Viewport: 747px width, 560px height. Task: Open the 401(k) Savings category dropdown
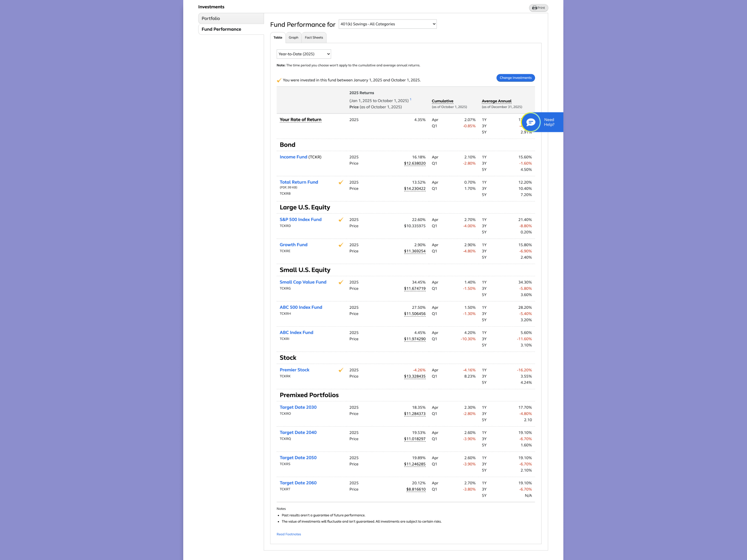[388, 24]
